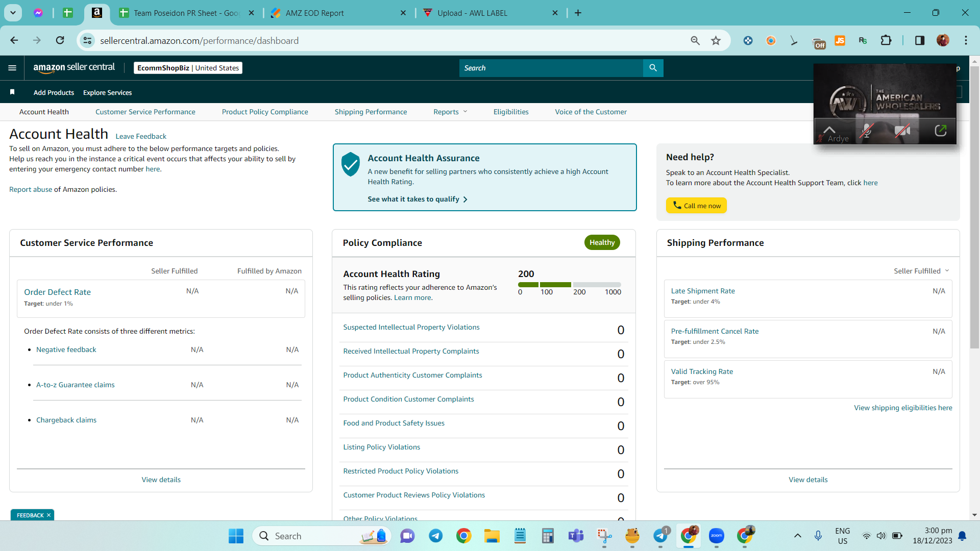Open the Calculator from the taskbar

click(x=548, y=536)
